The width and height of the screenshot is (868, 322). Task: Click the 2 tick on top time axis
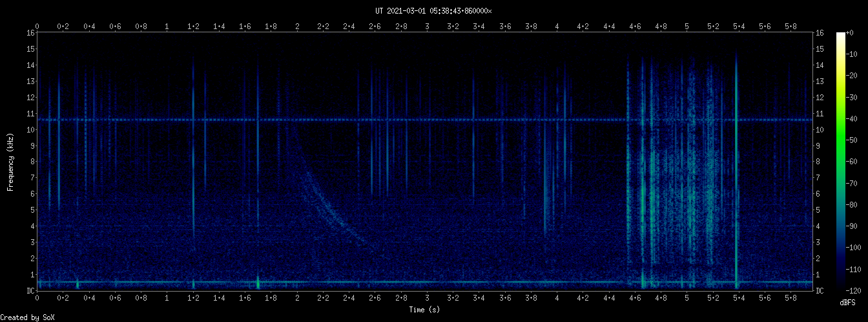click(297, 27)
